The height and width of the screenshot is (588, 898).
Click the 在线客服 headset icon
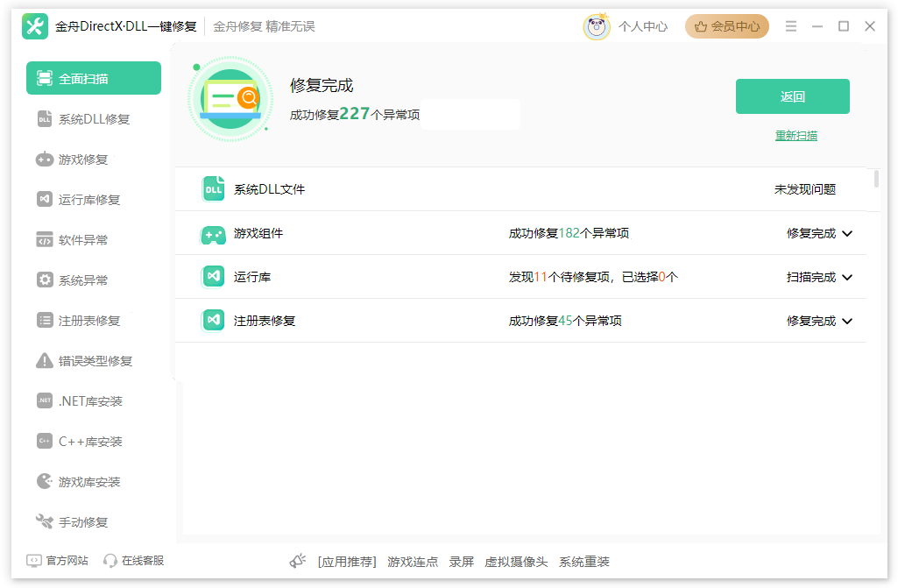point(110,561)
